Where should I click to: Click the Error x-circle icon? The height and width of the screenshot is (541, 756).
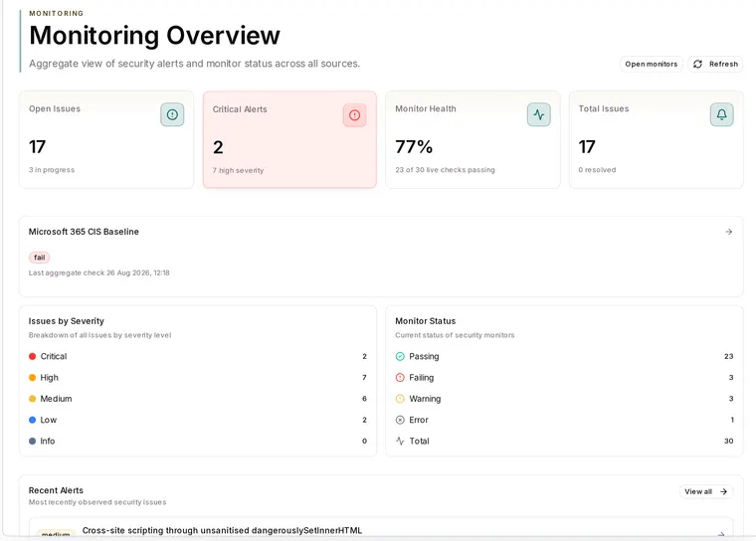(400, 420)
